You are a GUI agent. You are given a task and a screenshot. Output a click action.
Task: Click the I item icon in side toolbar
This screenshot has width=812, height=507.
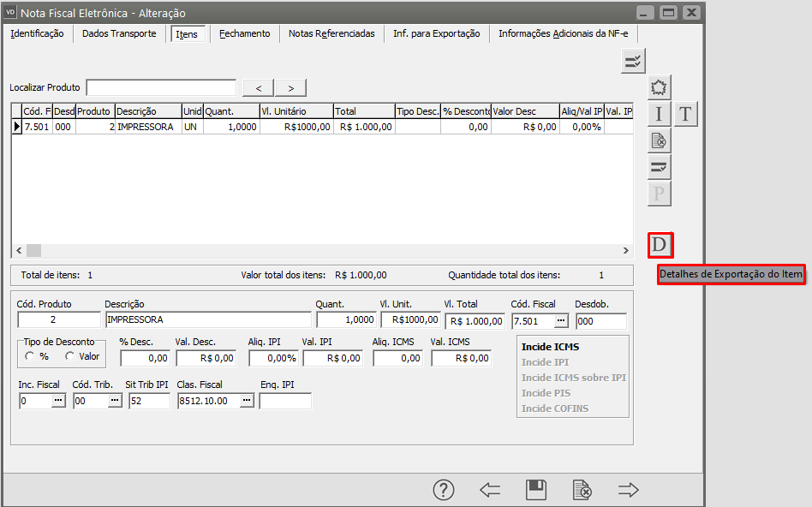pyautogui.click(x=659, y=114)
